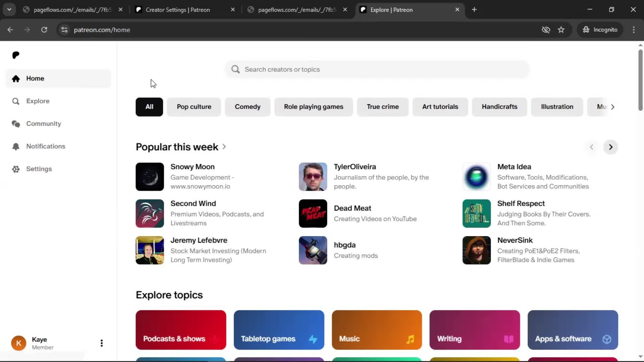Open the Tabletop games topic card
The image size is (644, 362).
279,330
